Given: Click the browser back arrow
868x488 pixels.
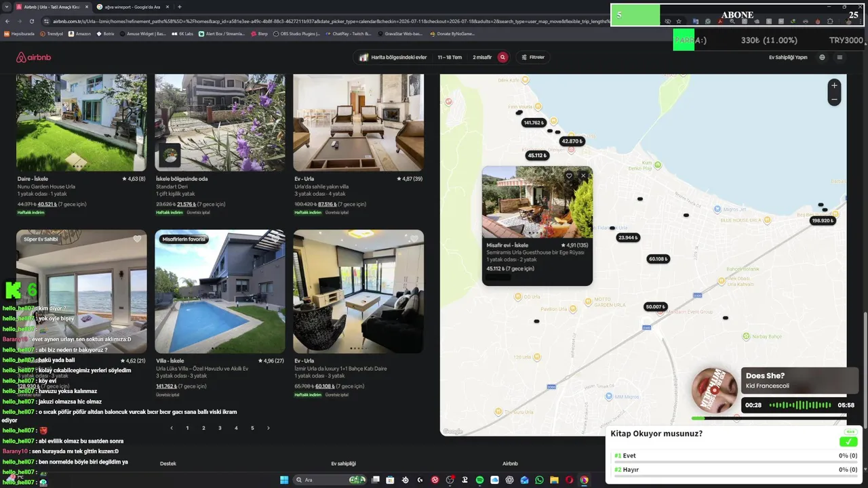Looking at the screenshot, I should click(x=7, y=21).
